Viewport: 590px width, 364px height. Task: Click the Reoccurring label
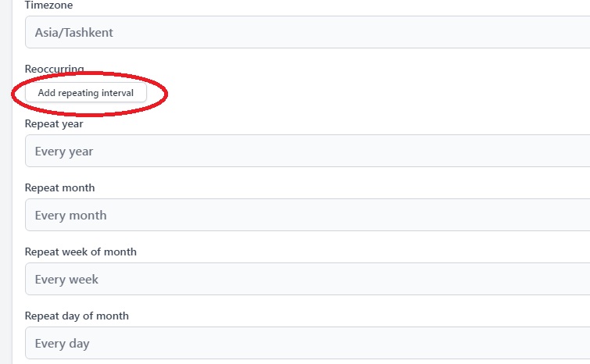click(54, 70)
